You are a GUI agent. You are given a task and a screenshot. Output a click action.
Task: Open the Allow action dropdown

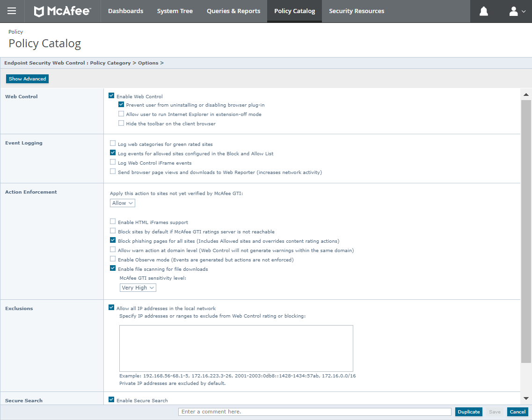(x=123, y=203)
